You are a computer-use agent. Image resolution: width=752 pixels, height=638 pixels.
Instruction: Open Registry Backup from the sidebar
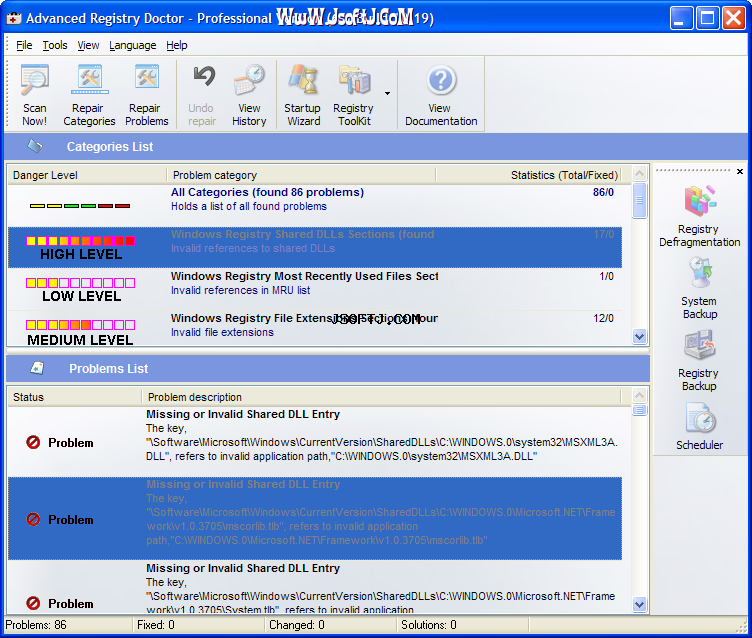tap(699, 360)
